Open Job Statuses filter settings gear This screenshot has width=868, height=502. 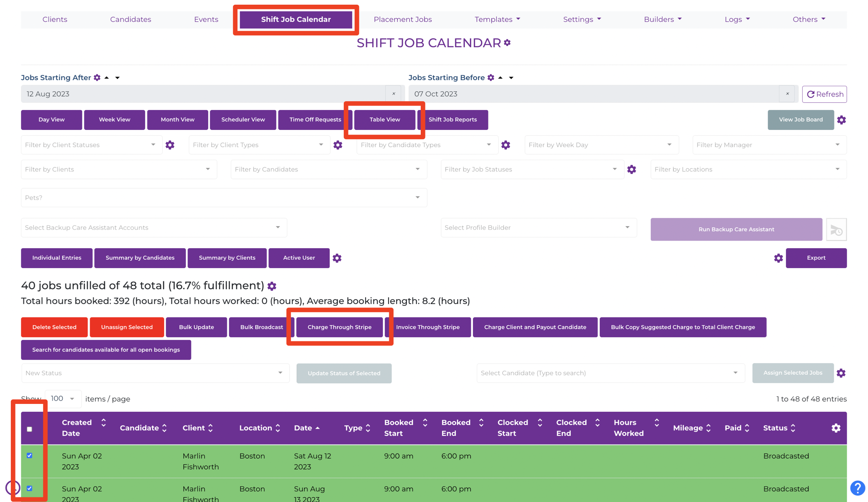coord(632,169)
